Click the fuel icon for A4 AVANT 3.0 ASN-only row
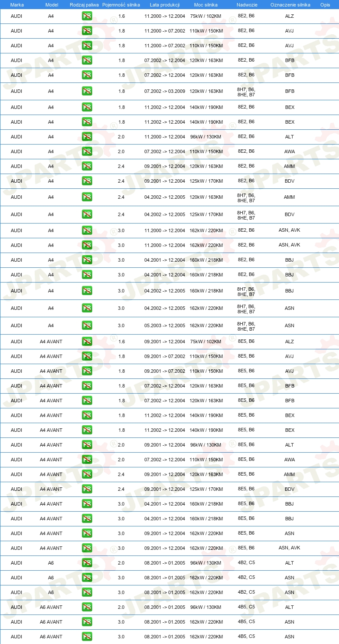This screenshot has width=339, height=644. coord(87,533)
